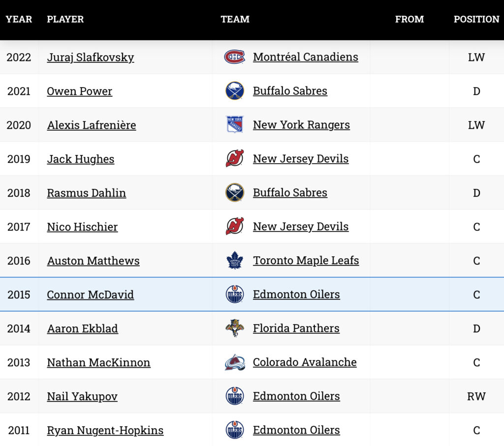Click the Toronto Maple Leafs logo
Image resolution: width=504 pixels, height=446 pixels.
234,261
